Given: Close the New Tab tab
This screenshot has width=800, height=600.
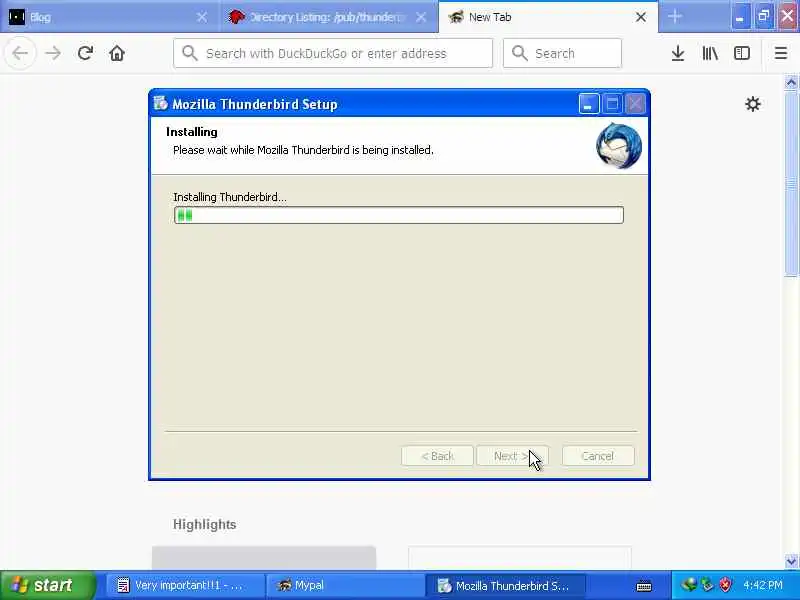Looking at the screenshot, I should click(x=641, y=17).
